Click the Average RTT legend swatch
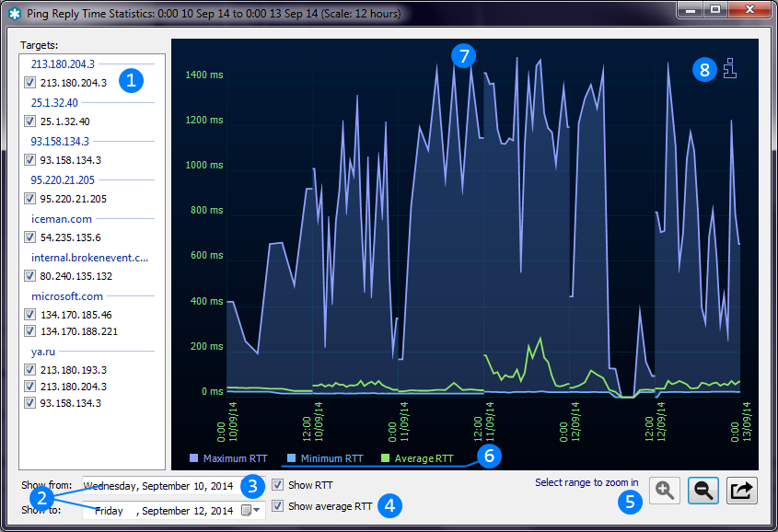 coord(386,458)
